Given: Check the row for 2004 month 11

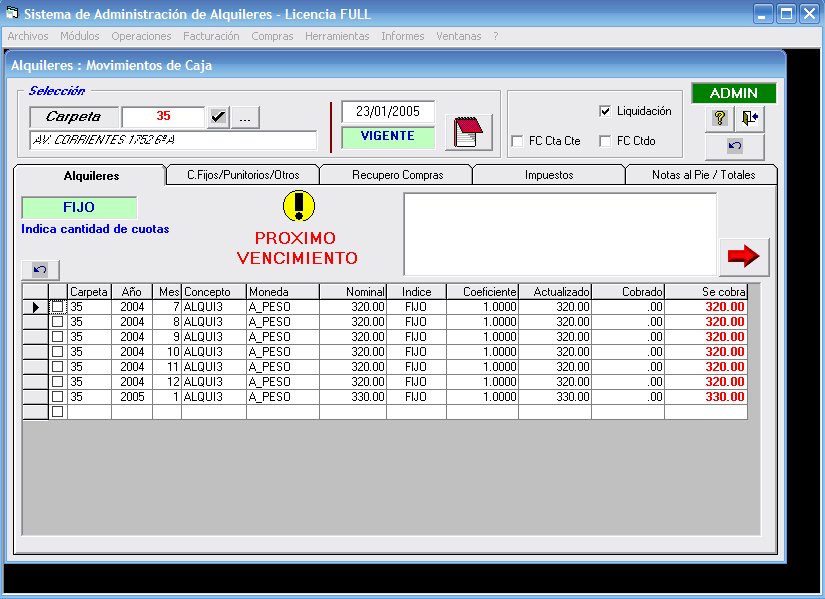Looking at the screenshot, I should (58, 366).
